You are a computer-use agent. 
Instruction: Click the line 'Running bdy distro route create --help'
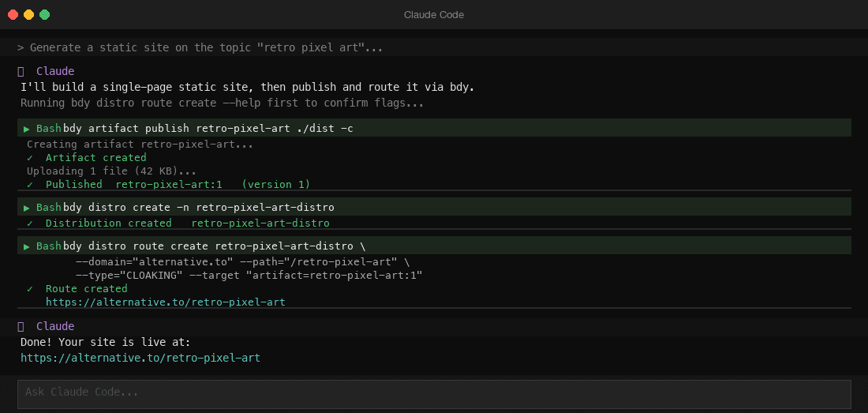(x=222, y=103)
